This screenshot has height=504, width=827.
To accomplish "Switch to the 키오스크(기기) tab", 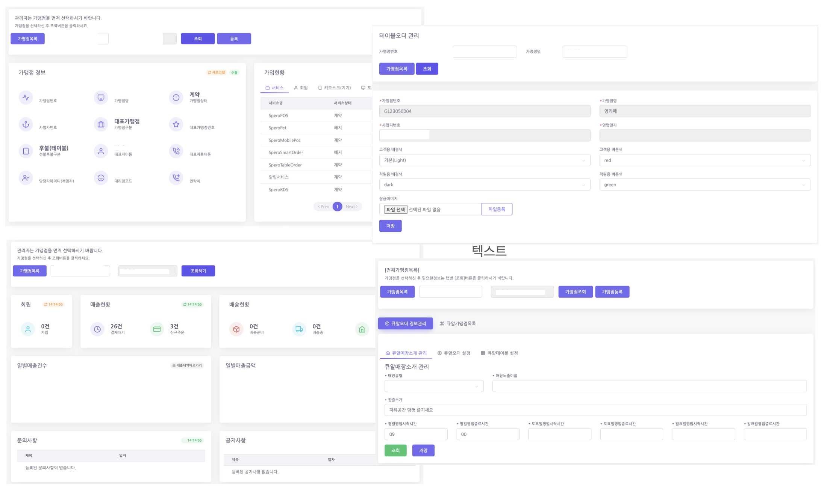I will pyautogui.click(x=334, y=88).
